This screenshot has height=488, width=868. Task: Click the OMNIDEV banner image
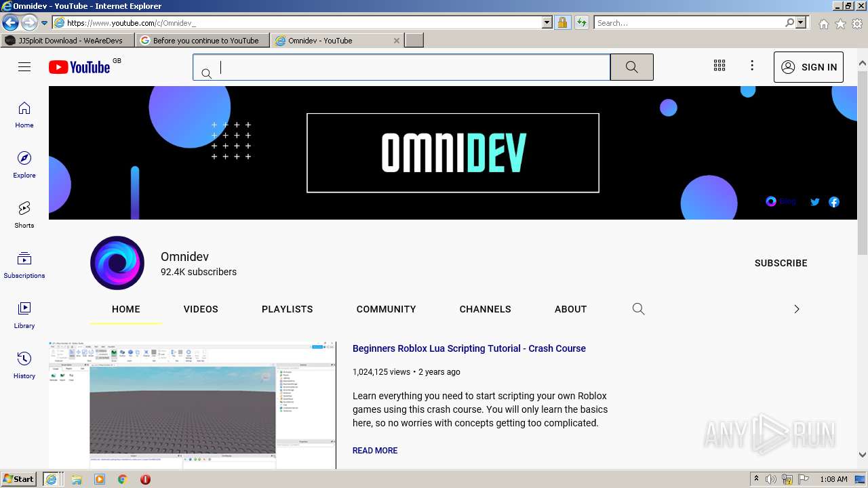pos(453,152)
